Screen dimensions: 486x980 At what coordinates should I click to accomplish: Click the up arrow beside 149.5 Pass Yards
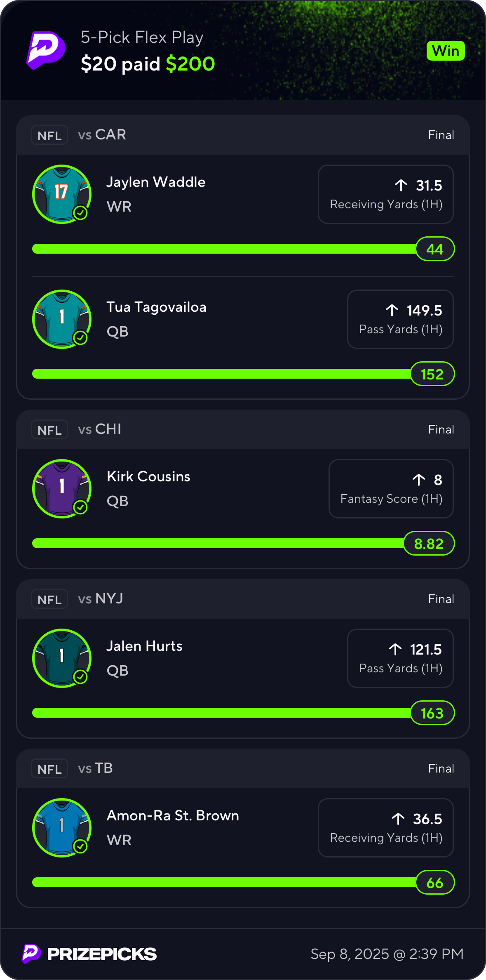click(392, 310)
